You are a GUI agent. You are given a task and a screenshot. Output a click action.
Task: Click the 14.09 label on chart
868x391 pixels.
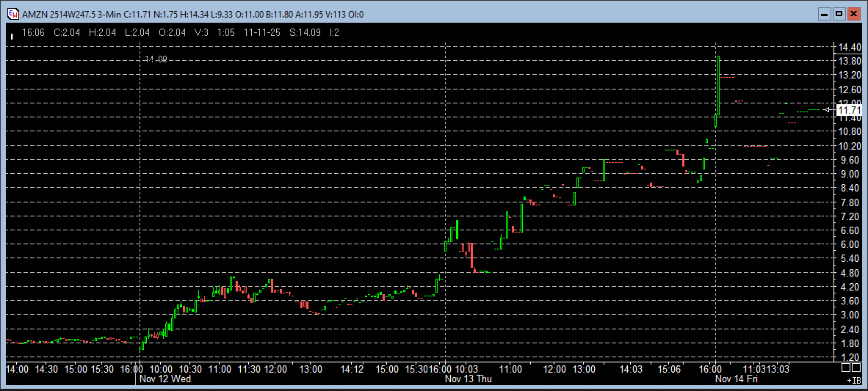pos(156,59)
